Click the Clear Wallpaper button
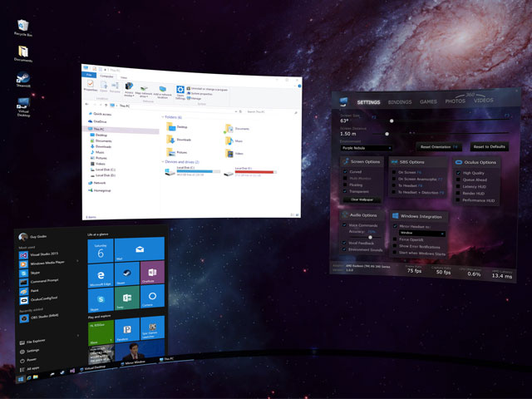This screenshot has height=399, width=532. click(x=362, y=199)
